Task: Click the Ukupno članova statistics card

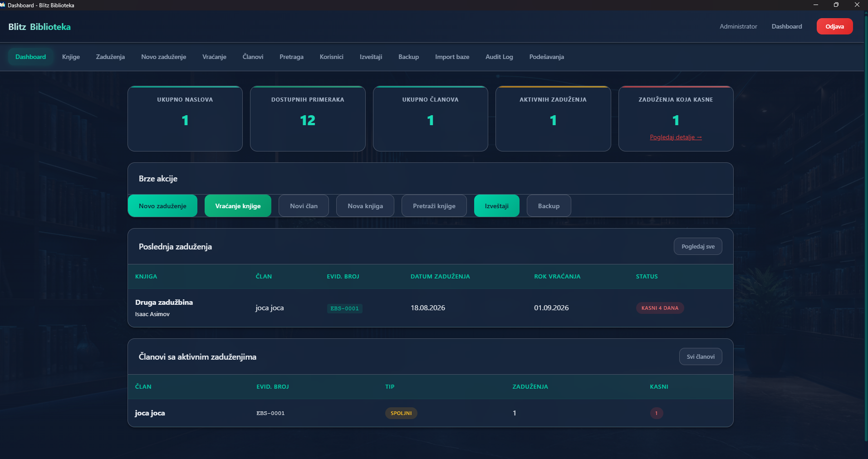Action: [x=431, y=118]
